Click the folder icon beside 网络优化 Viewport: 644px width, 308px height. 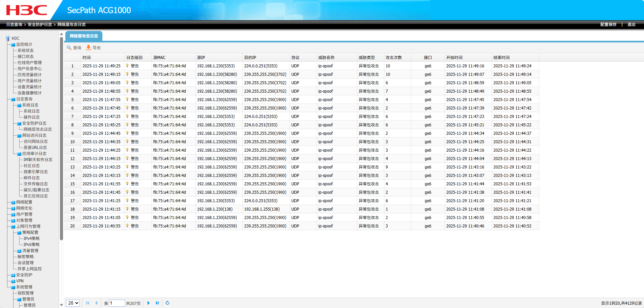[13, 209]
